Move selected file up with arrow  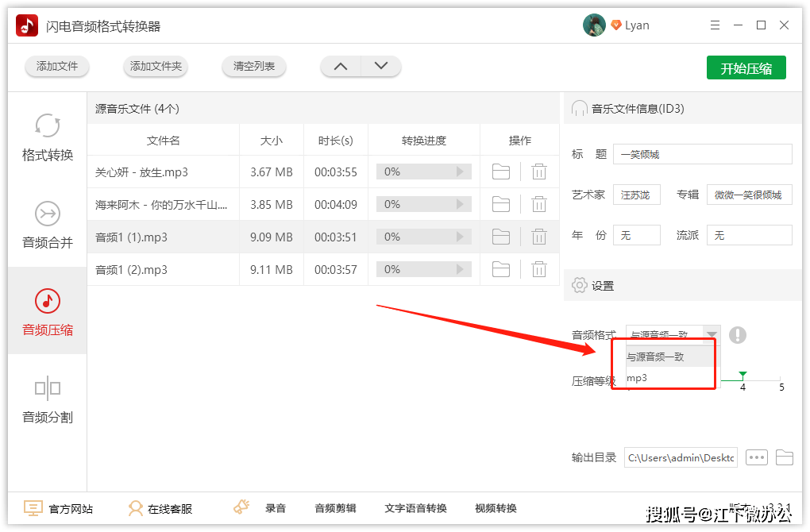pyautogui.click(x=341, y=66)
